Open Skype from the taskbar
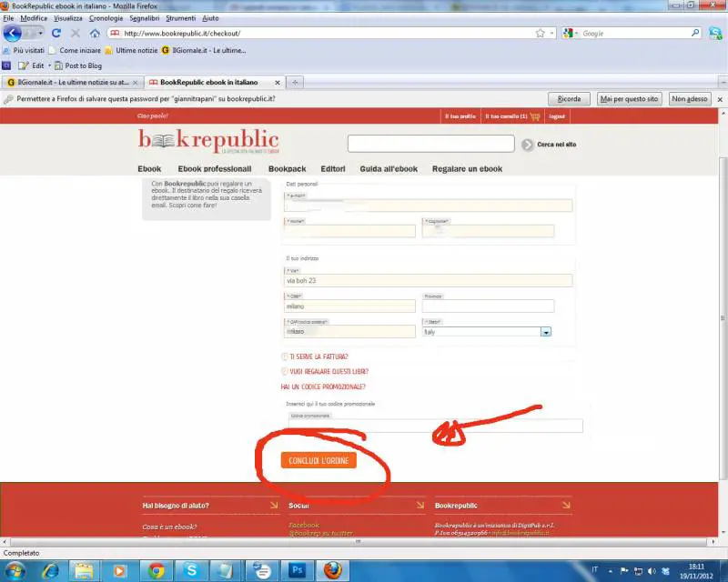Viewport: 728px width, 582px height. click(191, 571)
